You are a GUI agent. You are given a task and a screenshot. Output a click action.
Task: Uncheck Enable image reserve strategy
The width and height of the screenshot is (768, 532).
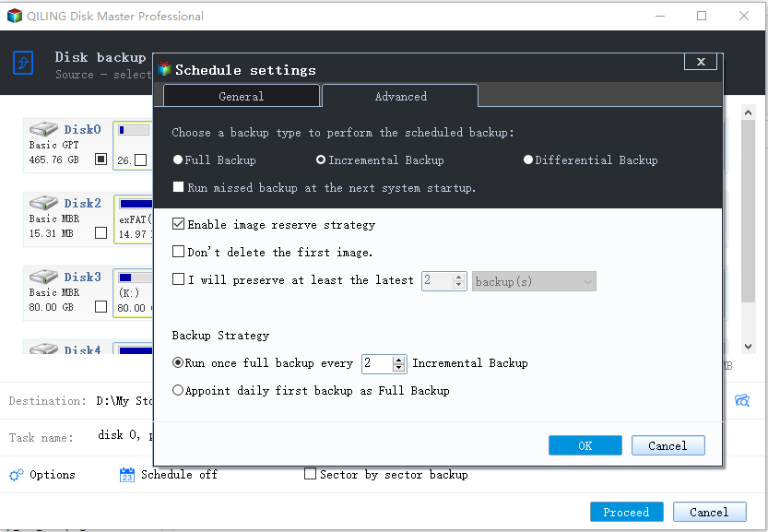click(x=178, y=224)
